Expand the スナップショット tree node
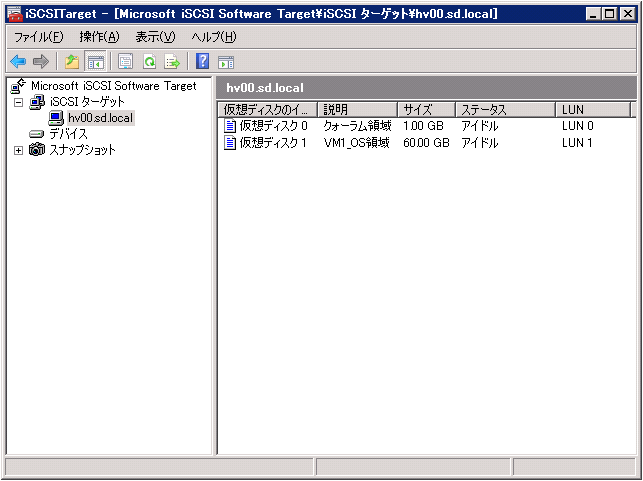The image size is (643, 481). point(18,150)
